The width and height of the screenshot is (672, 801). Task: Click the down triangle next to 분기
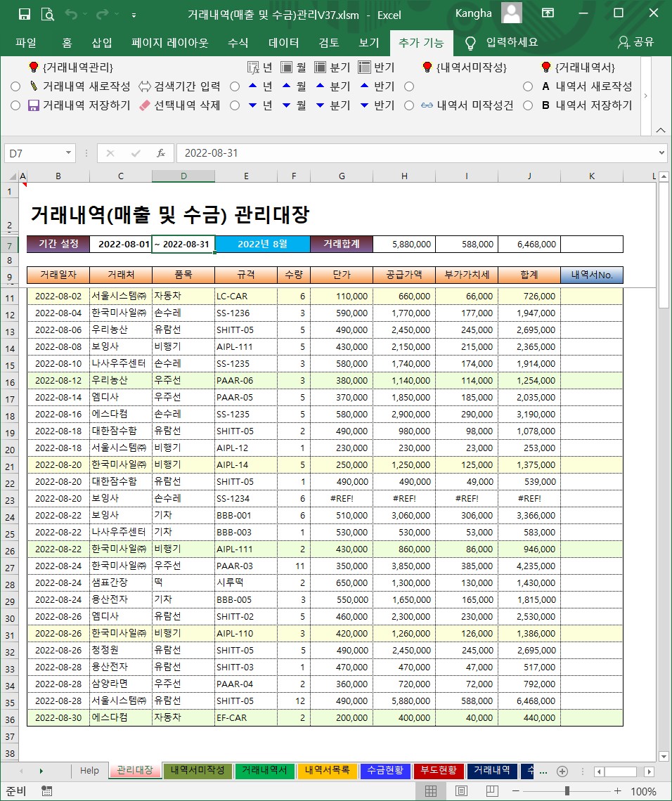[x=320, y=105]
